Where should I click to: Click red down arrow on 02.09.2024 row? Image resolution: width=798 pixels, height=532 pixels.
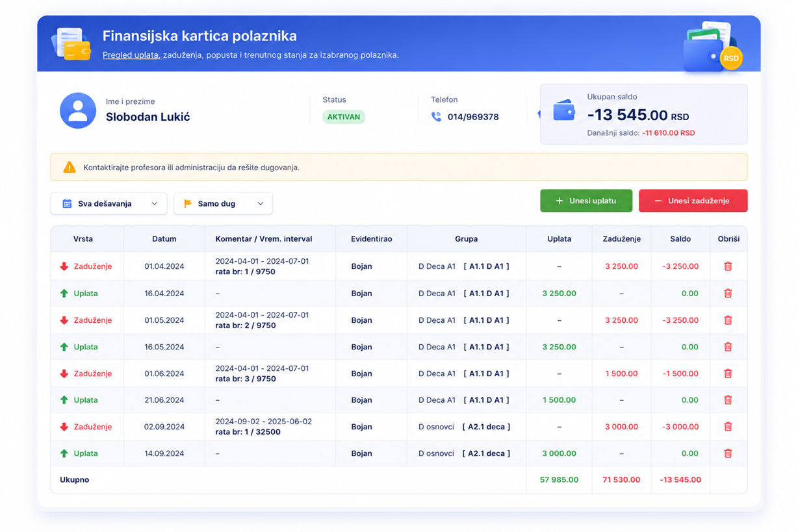coord(64,427)
